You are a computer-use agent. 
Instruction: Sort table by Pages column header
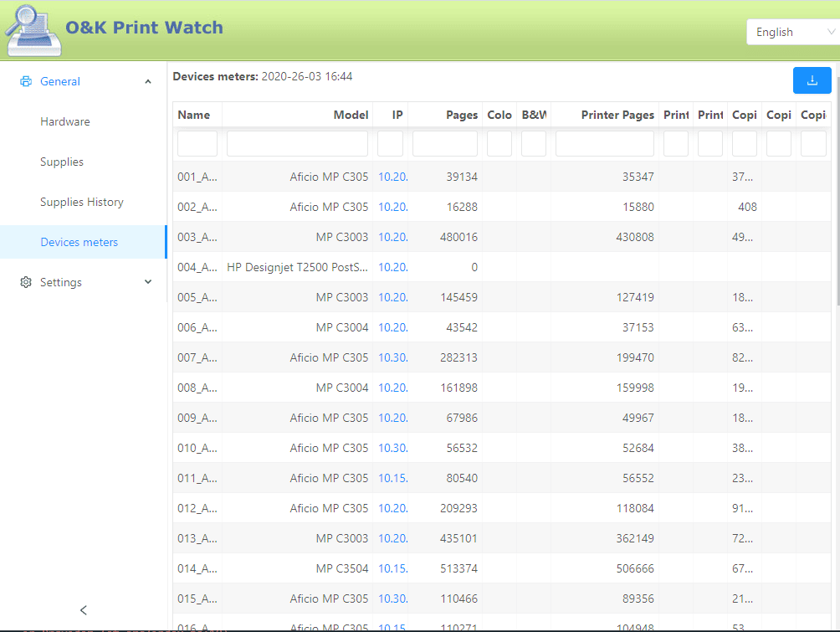coord(462,115)
